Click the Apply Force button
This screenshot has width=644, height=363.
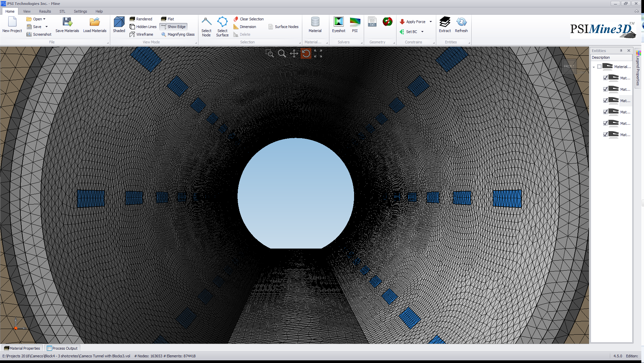(413, 22)
